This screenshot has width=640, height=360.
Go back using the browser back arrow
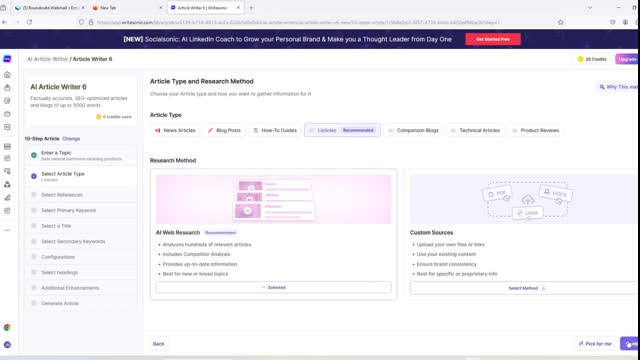pyautogui.click(x=4, y=22)
